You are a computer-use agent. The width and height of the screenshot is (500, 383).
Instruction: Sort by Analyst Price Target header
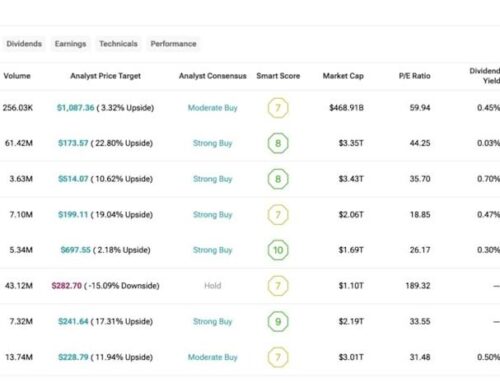(105, 76)
